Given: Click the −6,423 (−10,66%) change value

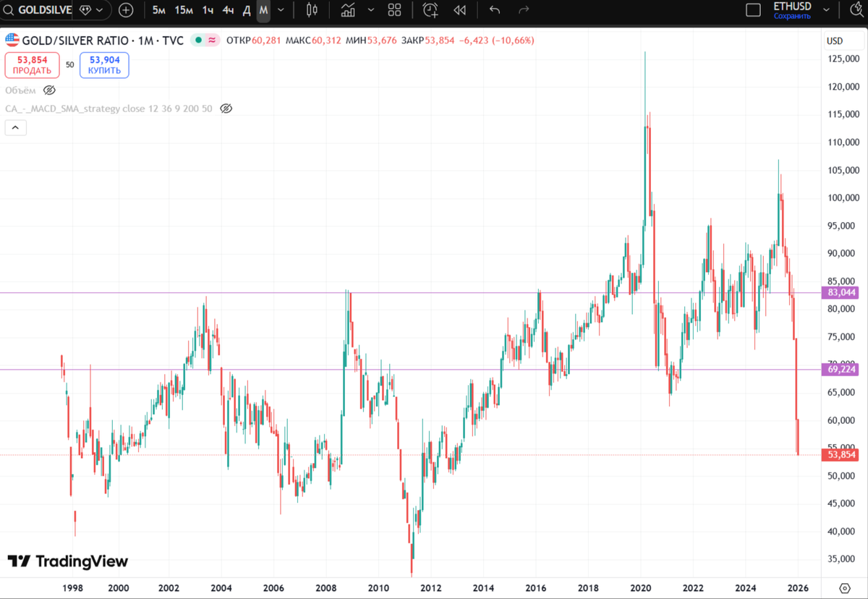Looking at the screenshot, I should tap(497, 41).
